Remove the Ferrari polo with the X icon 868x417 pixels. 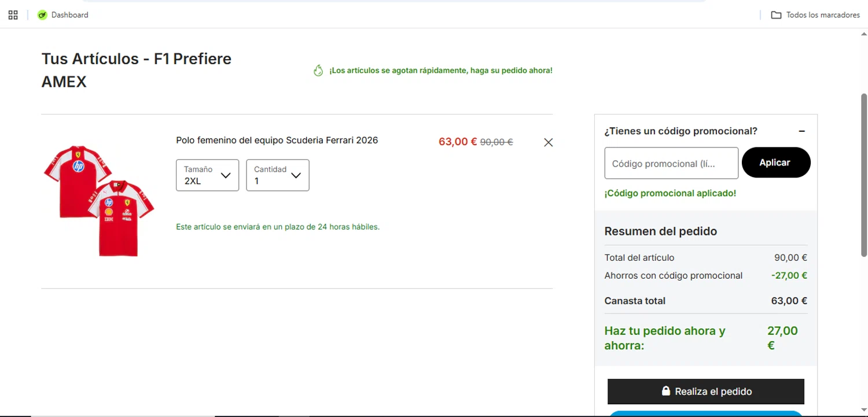coord(549,142)
